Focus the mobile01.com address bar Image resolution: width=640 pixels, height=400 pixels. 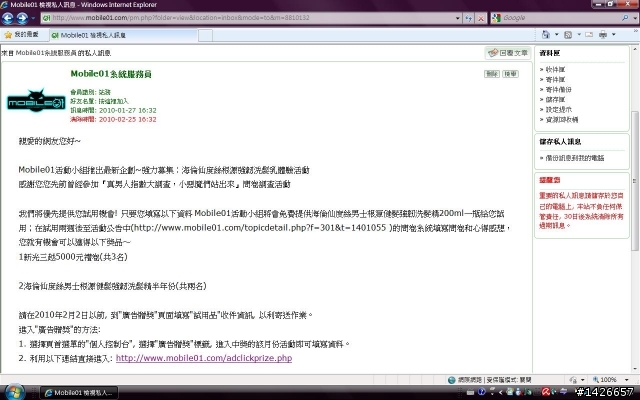point(249,18)
